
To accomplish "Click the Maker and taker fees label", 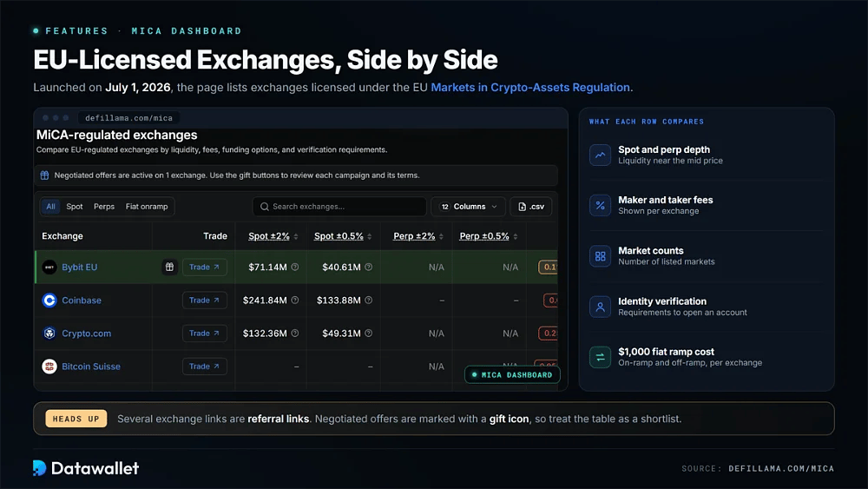I will 666,200.
